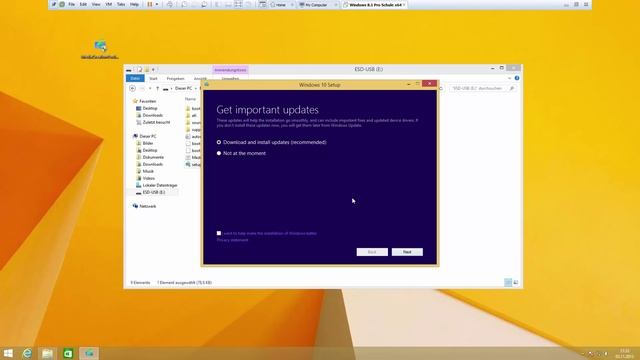Click the search magnifier icon in Explorer

[x=511, y=88]
